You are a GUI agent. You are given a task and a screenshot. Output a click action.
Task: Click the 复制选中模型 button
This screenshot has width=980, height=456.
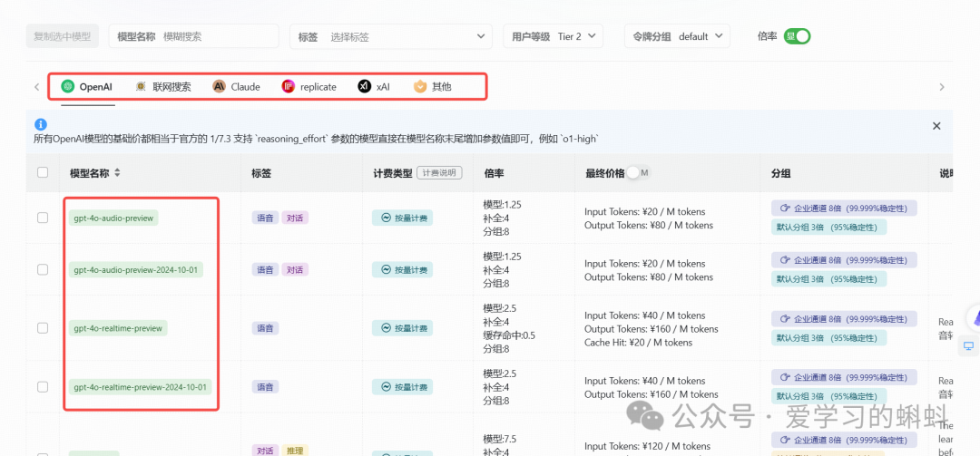[63, 36]
